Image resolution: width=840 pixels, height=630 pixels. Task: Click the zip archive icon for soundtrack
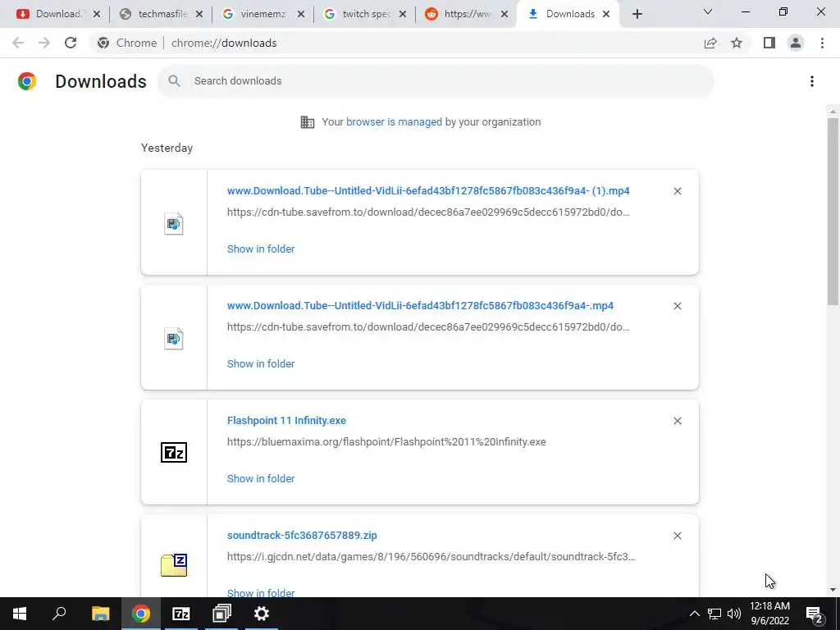pos(174,565)
